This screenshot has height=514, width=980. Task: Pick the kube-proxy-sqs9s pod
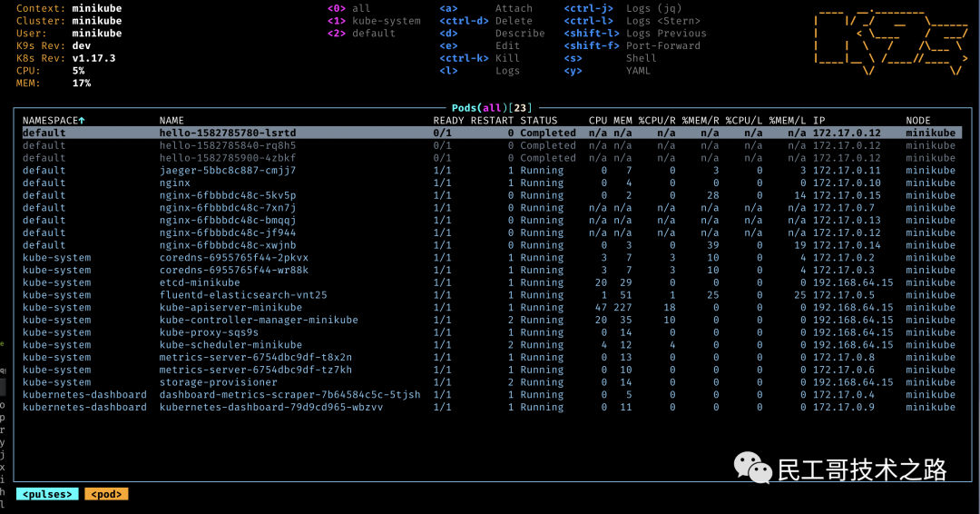[492, 332]
